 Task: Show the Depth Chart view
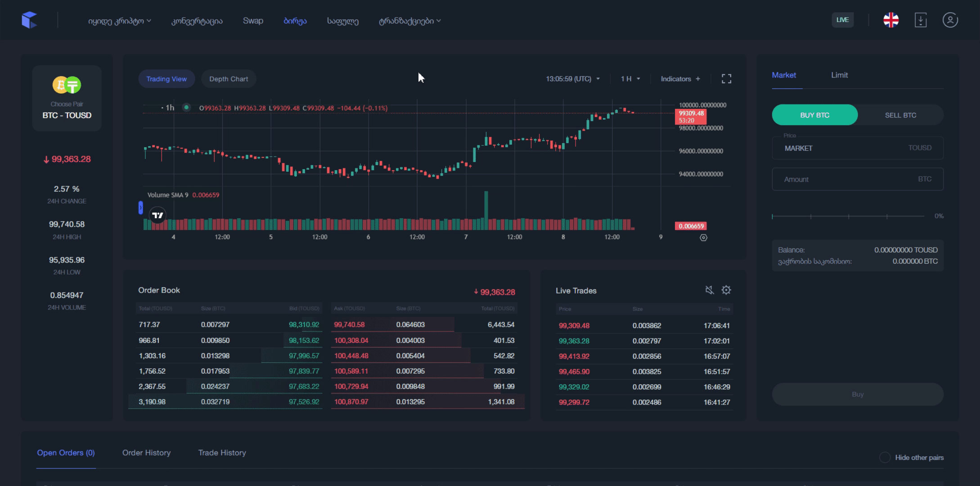click(x=229, y=79)
